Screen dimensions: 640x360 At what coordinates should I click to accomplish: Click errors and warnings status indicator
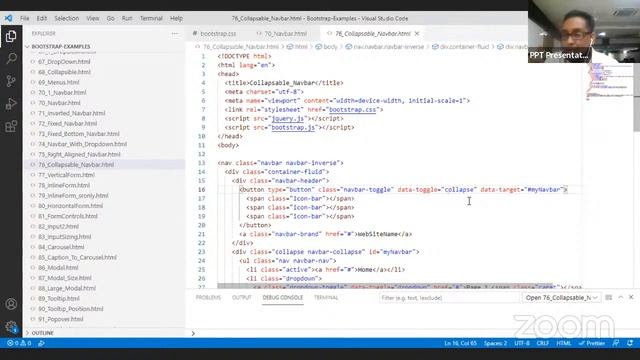pyautogui.click(x=19, y=343)
